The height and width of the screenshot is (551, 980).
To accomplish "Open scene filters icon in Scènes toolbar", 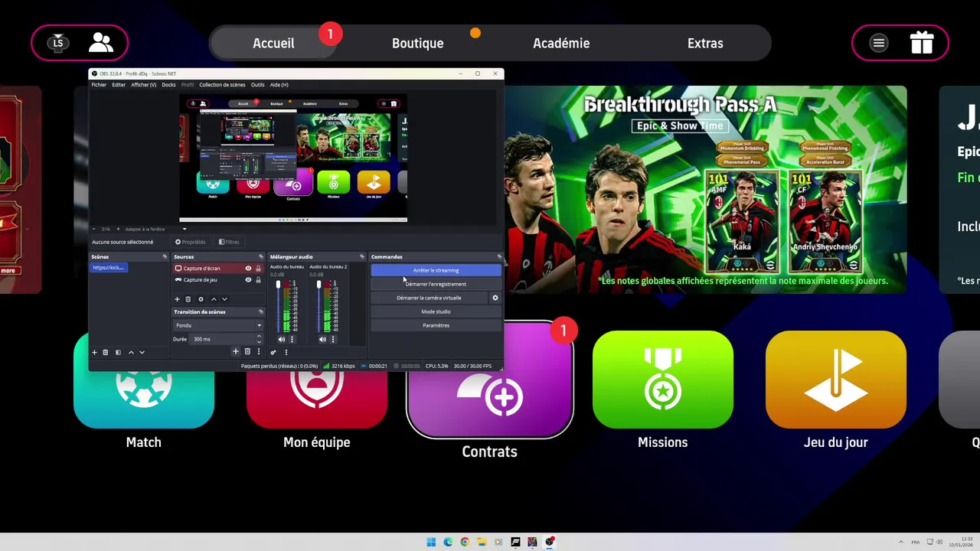I will click(x=118, y=352).
